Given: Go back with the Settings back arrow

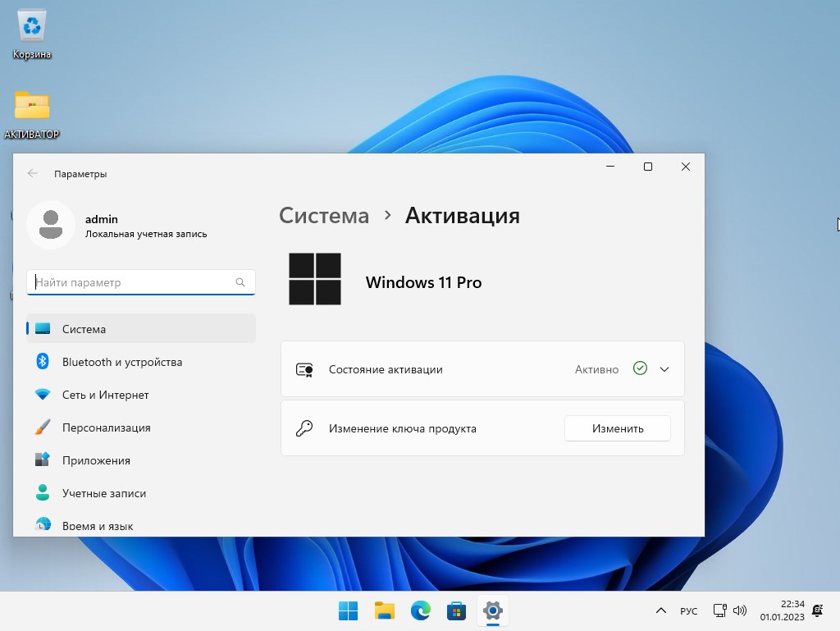Looking at the screenshot, I should click(x=33, y=174).
